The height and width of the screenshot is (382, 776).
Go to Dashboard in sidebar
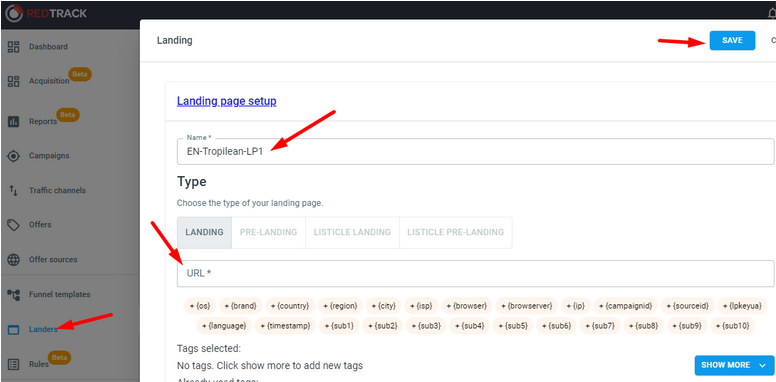48,47
